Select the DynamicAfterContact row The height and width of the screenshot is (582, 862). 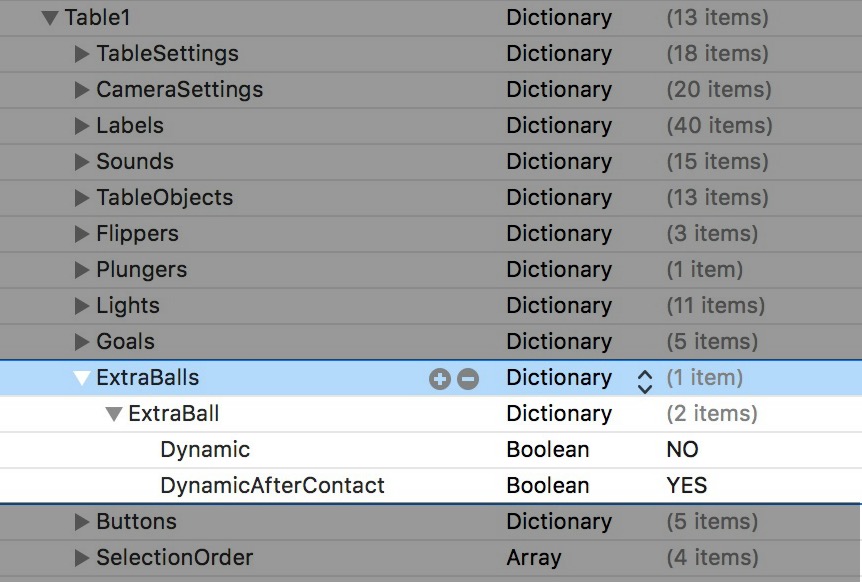[x=272, y=486]
